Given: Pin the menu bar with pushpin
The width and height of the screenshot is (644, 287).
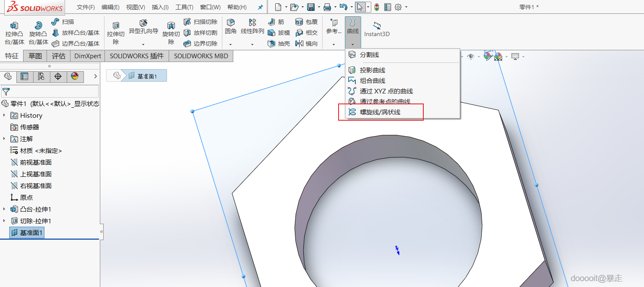Looking at the screenshot, I should [x=260, y=7].
